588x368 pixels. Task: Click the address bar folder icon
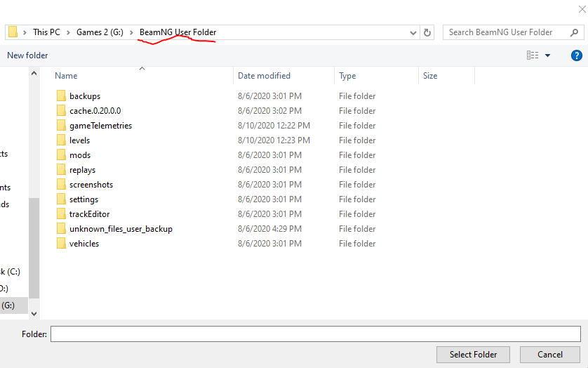point(13,32)
